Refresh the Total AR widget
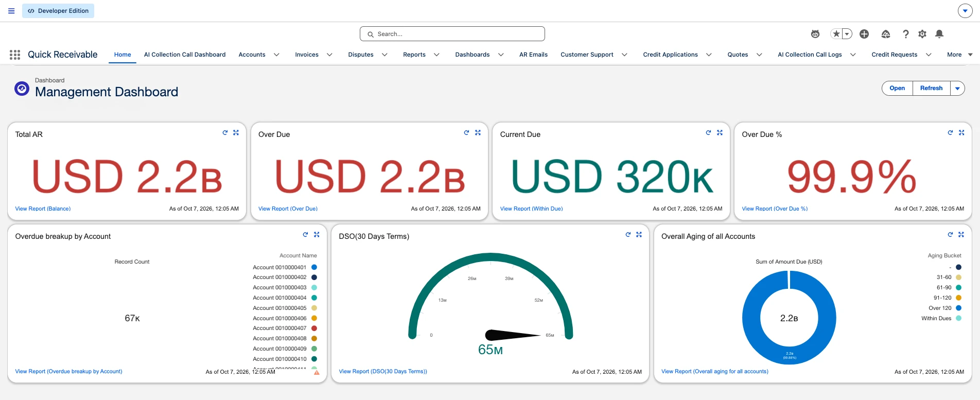 click(x=225, y=133)
